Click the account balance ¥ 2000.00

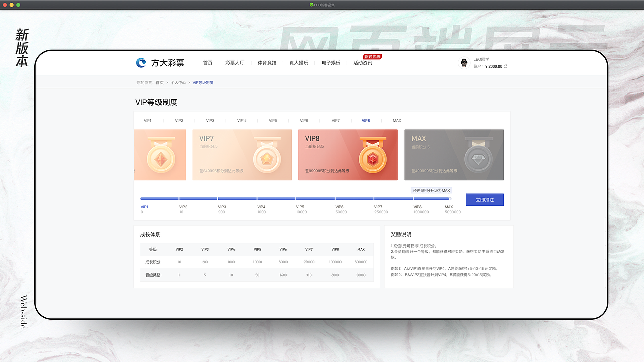[x=494, y=66]
